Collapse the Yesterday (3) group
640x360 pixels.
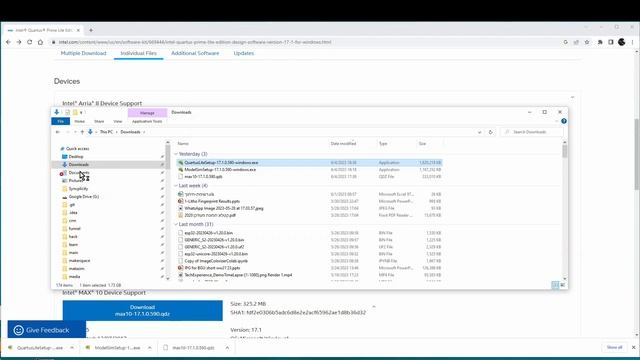tap(176, 154)
